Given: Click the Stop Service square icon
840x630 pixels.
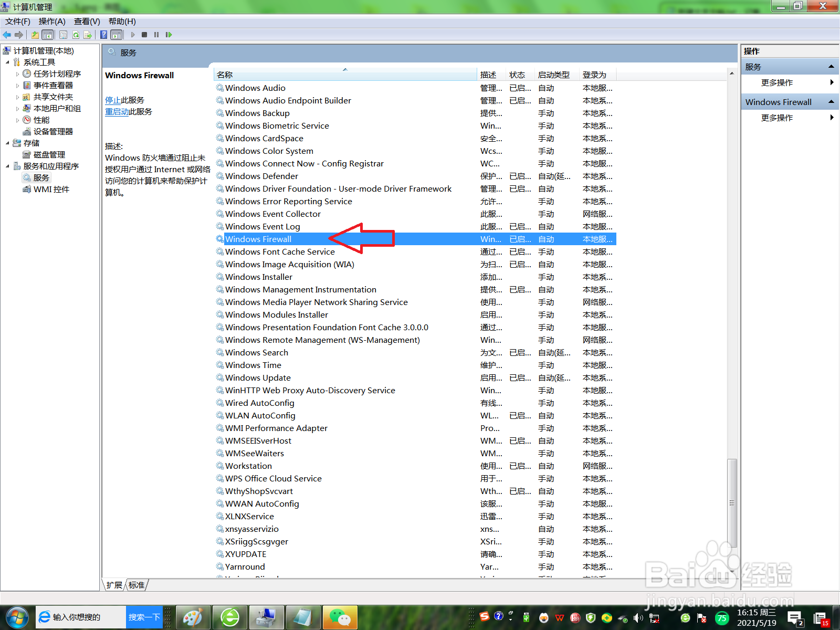Looking at the screenshot, I should click(144, 35).
